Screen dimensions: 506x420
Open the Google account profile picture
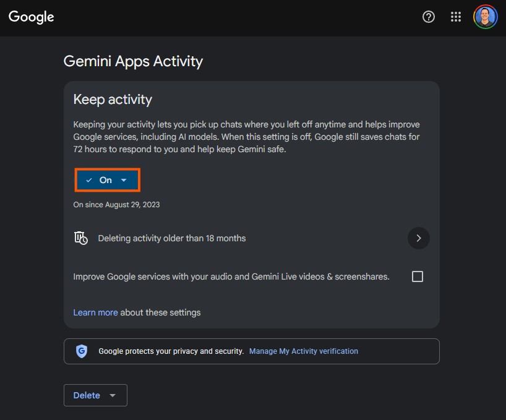pos(486,17)
